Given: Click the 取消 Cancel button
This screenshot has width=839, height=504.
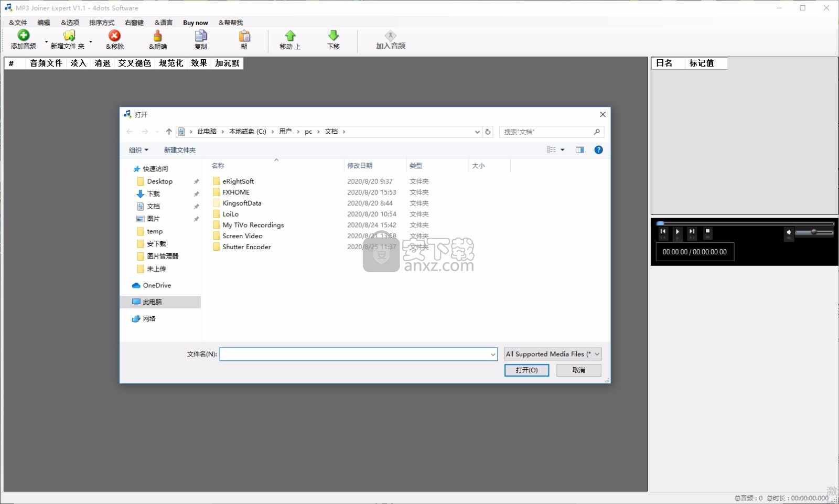Looking at the screenshot, I should point(578,370).
